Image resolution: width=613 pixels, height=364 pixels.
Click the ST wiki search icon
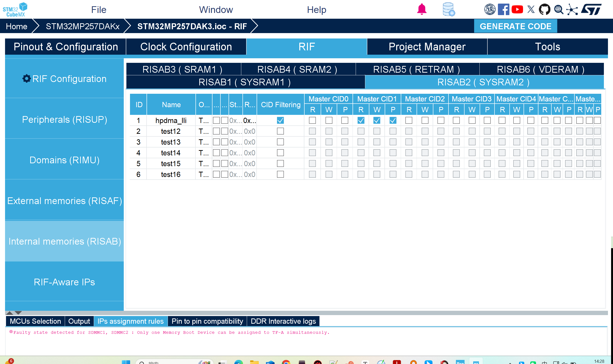558,10
